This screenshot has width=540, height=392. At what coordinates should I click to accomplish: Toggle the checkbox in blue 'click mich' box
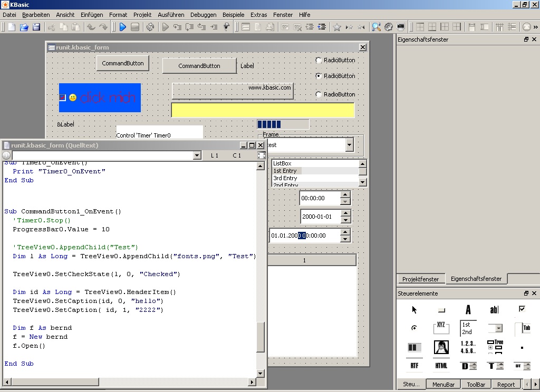[x=62, y=97]
